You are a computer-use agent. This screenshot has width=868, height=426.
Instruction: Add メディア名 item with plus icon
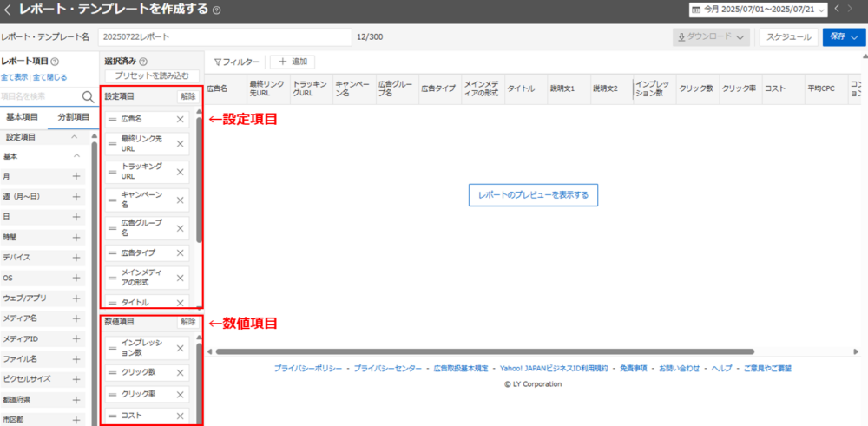pos(76,318)
